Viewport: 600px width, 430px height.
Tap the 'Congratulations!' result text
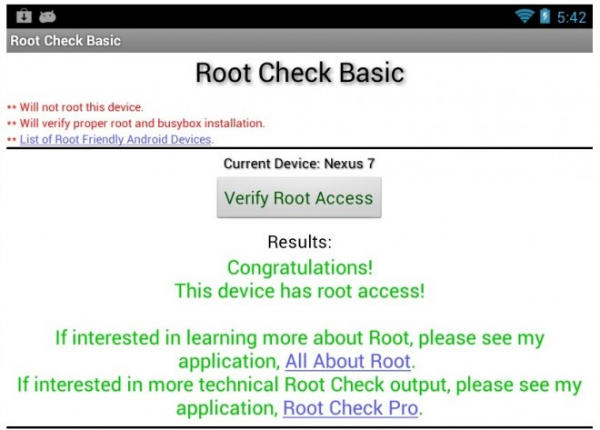[300, 267]
